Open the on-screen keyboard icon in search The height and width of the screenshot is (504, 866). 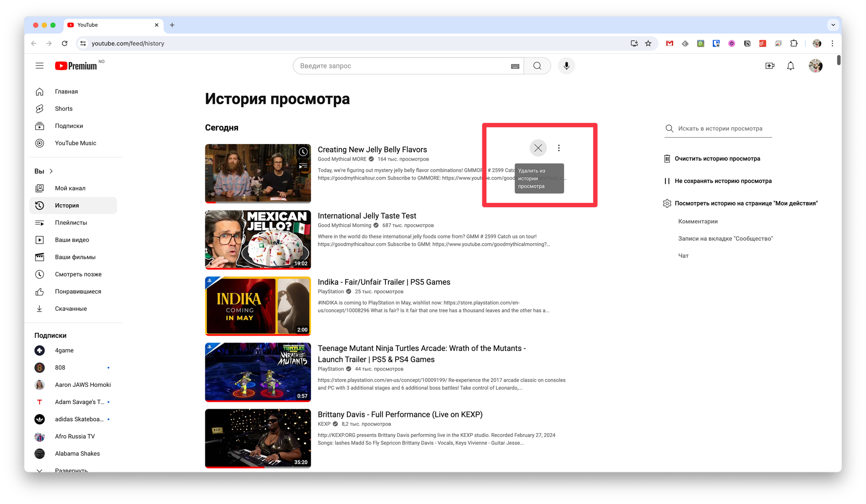(515, 66)
